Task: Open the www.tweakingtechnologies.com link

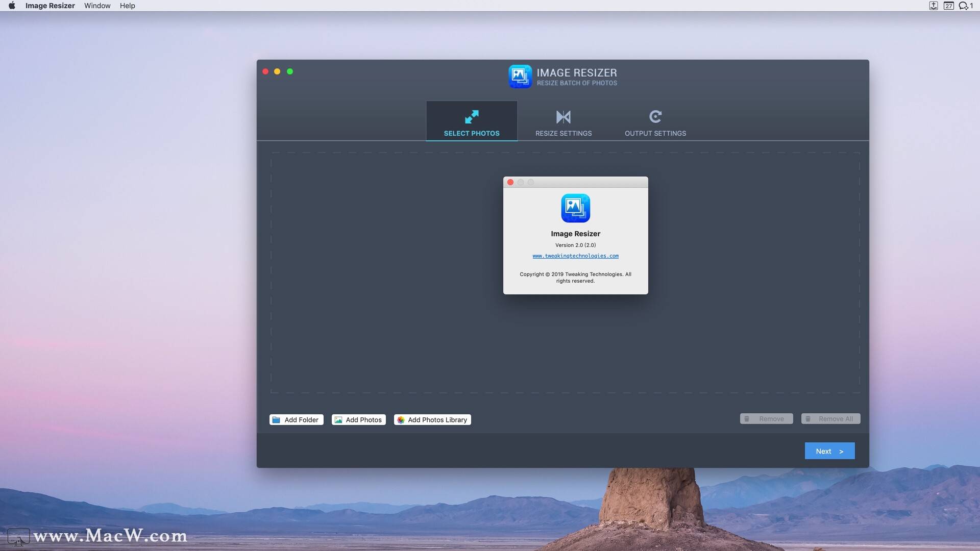Action: [575, 256]
